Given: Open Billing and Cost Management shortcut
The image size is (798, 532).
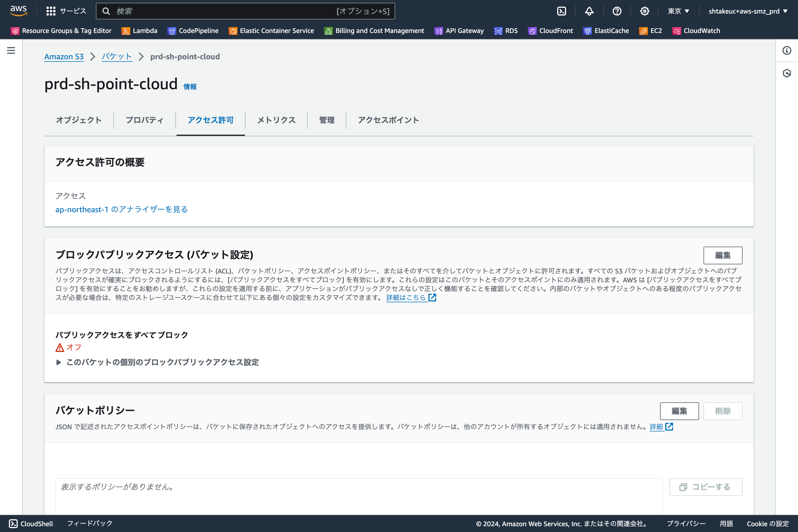Looking at the screenshot, I should point(374,31).
